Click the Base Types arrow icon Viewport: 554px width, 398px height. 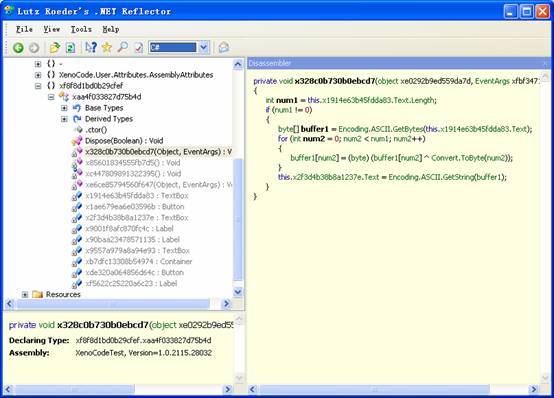(77, 108)
